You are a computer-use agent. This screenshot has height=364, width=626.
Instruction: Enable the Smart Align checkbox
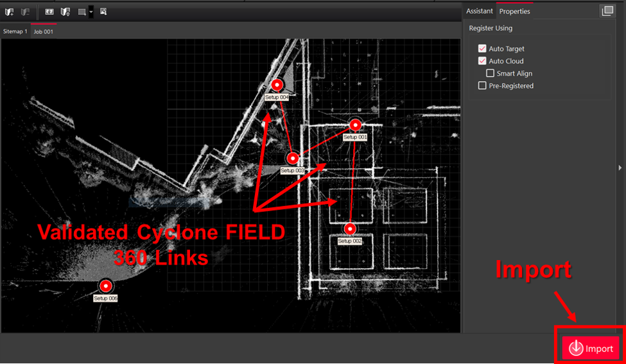click(x=491, y=73)
